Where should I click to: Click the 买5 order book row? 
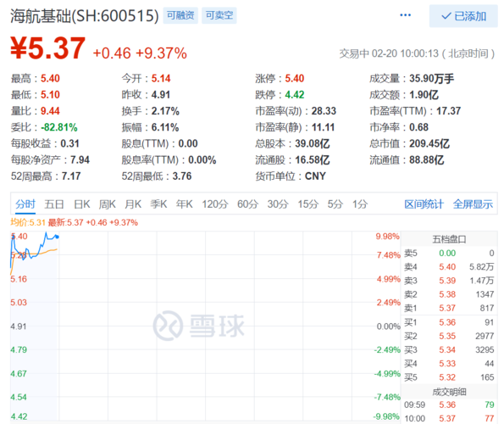449,377
